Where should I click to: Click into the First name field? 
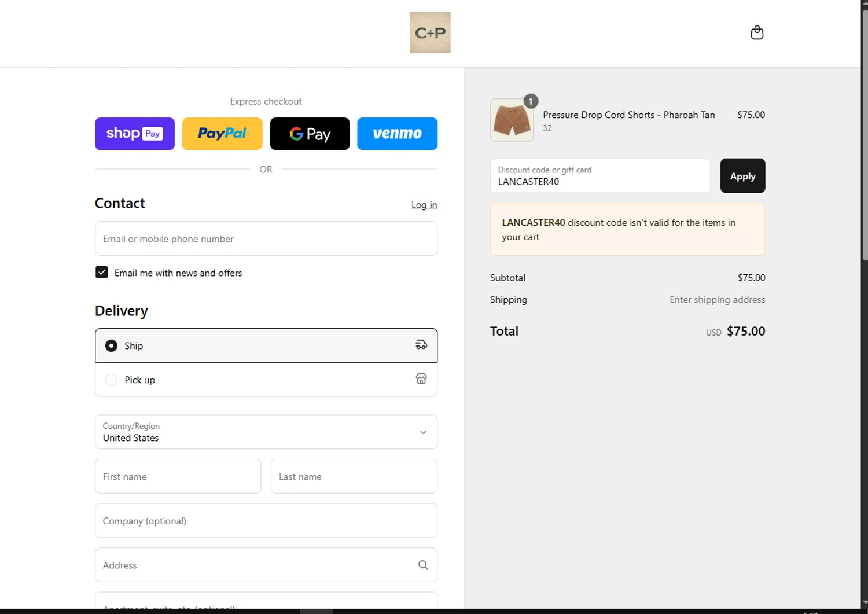(178, 476)
